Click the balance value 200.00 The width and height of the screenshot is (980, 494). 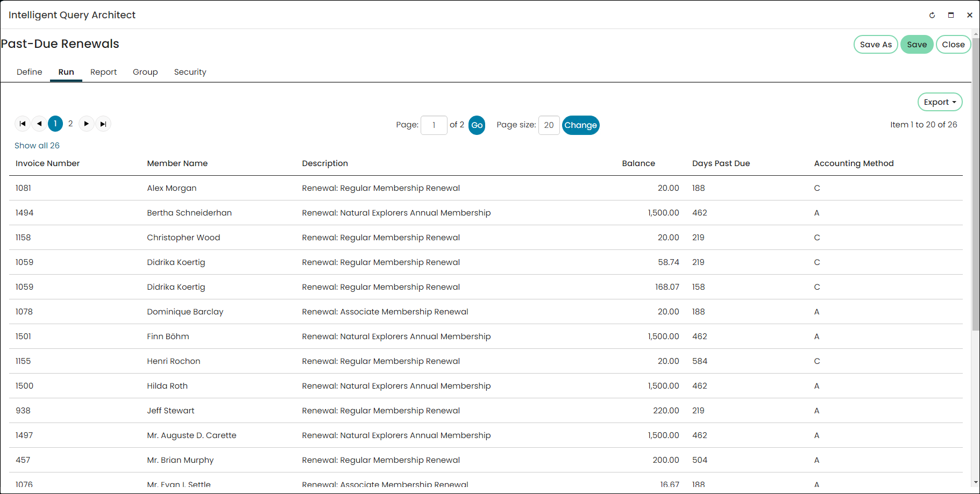666,460
